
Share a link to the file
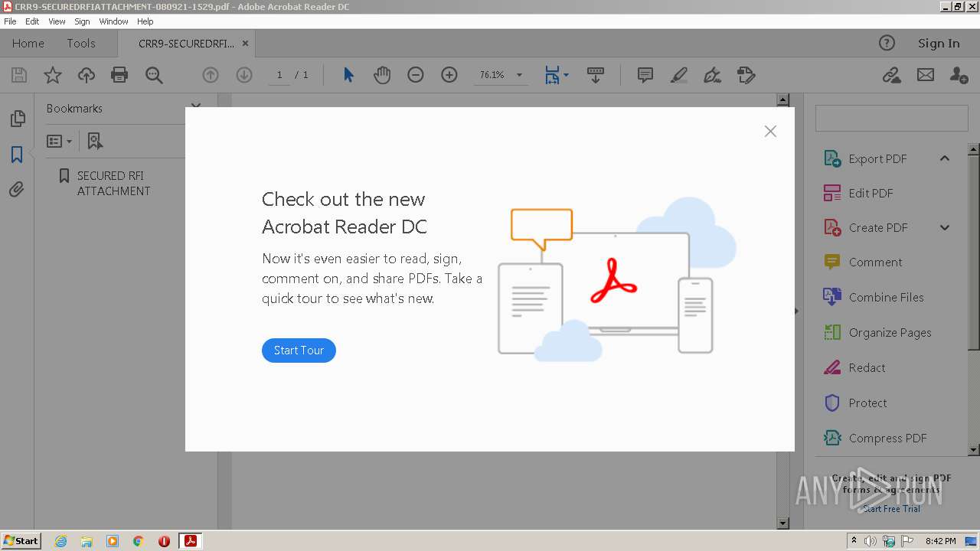pyautogui.click(x=891, y=75)
